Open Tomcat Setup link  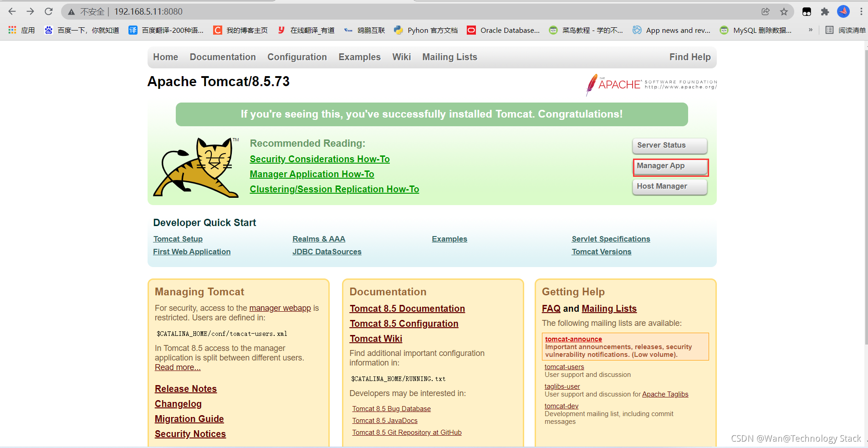(x=178, y=239)
